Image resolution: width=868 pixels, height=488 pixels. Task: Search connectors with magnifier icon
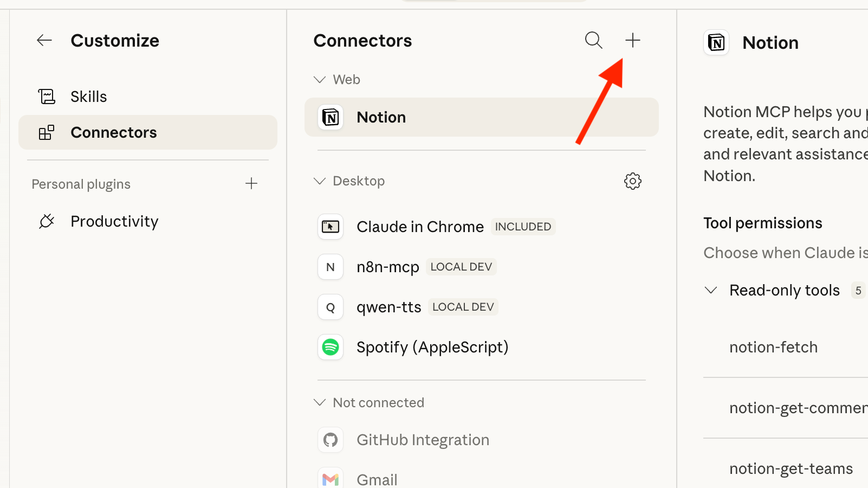pos(594,40)
